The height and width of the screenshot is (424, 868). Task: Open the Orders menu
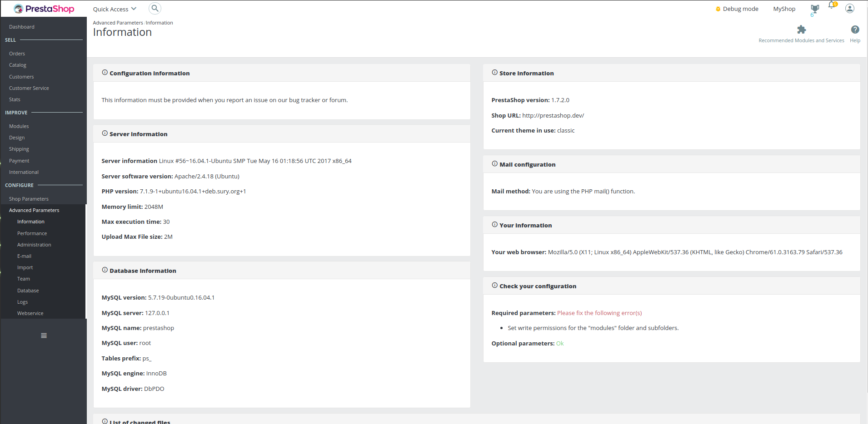[x=17, y=54]
